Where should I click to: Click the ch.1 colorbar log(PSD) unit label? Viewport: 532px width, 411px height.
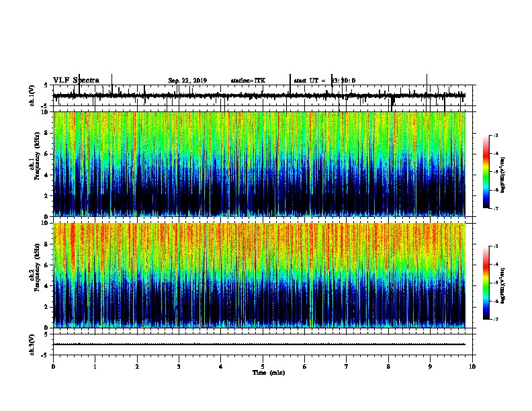[502, 175]
